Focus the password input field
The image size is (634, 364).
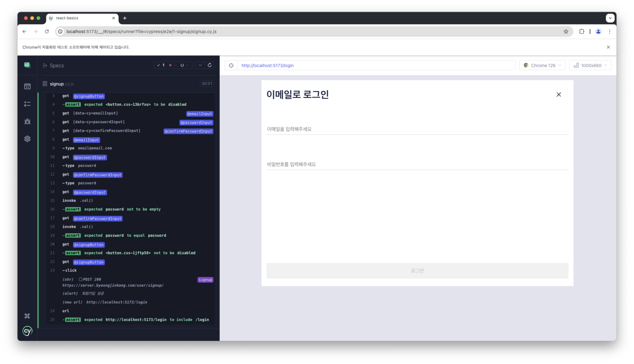[417, 164]
